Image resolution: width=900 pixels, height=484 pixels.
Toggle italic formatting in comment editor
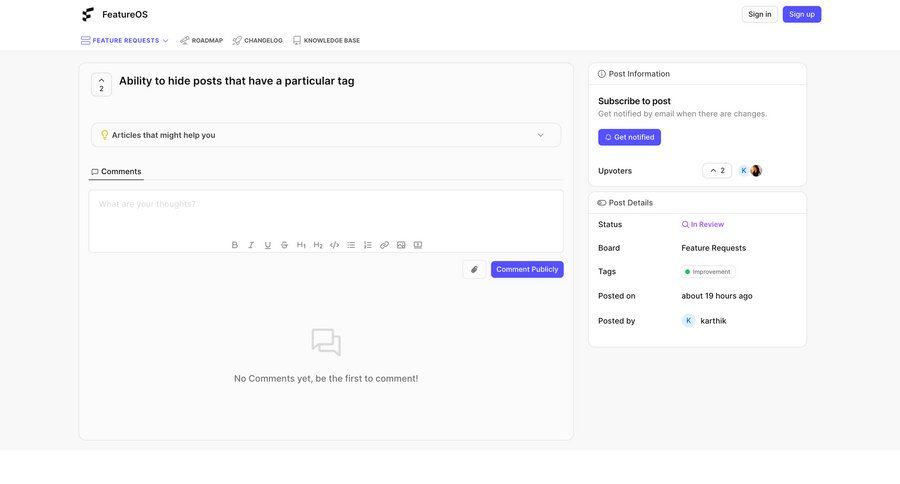tap(251, 245)
